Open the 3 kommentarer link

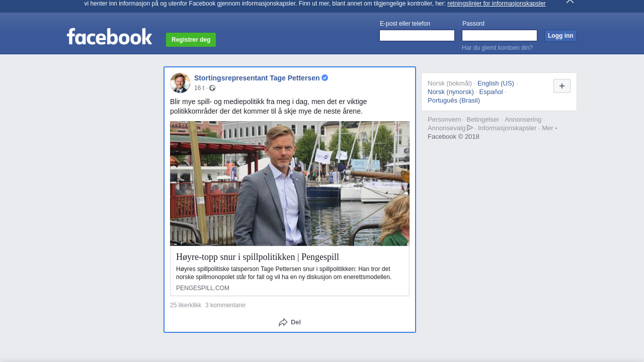(x=225, y=305)
